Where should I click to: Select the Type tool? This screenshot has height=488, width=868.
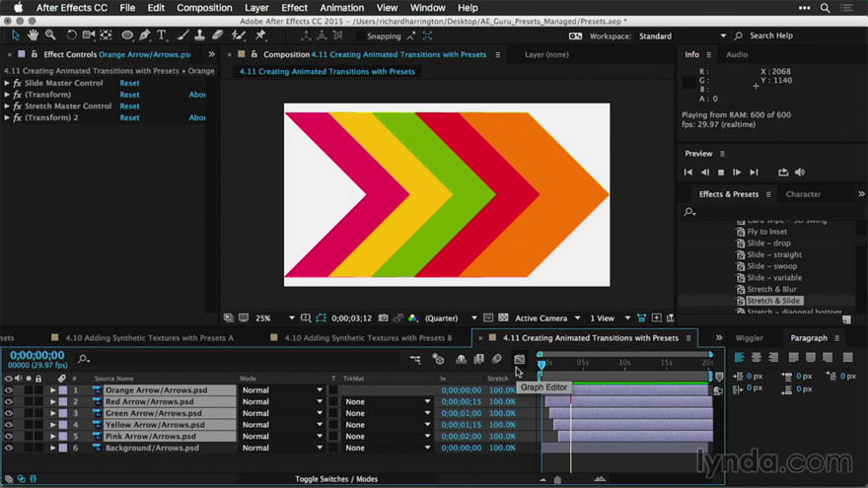[x=162, y=35]
